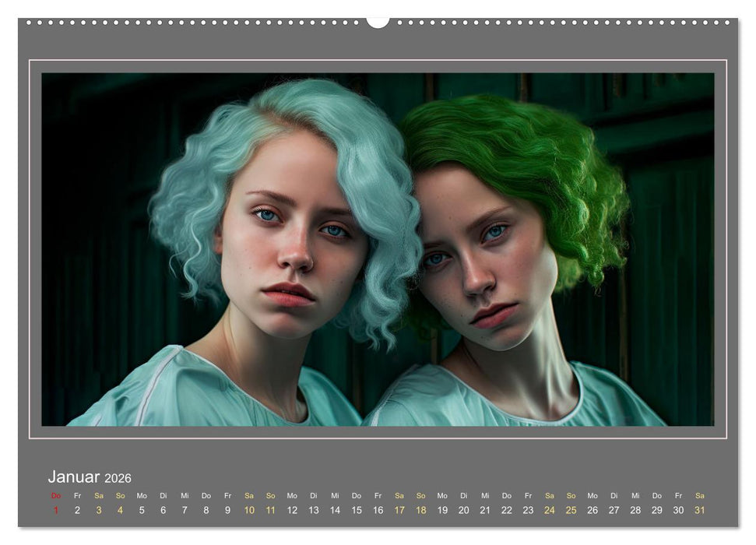Pick date 6 in the calendar strip
Image resolution: width=756 pixels, height=545 pixels.
point(163,510)
